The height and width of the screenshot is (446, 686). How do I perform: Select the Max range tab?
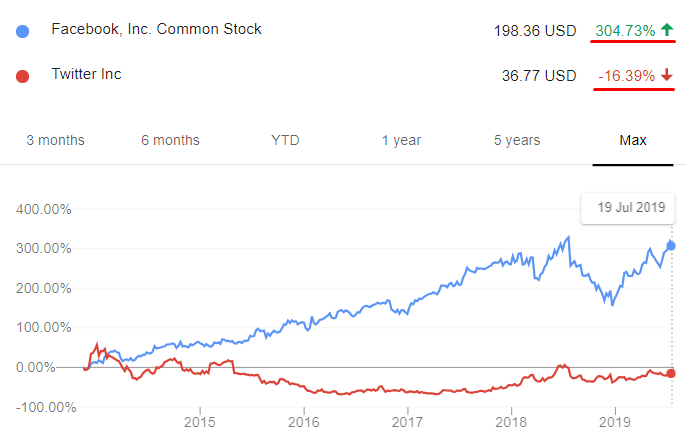(633, 140)
